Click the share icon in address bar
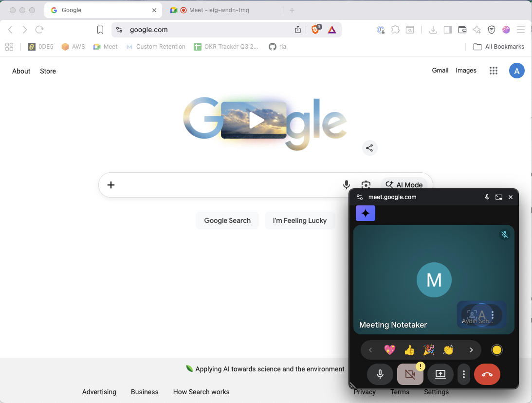The width and height of the screenshot is (532, 403). point(297,30)
